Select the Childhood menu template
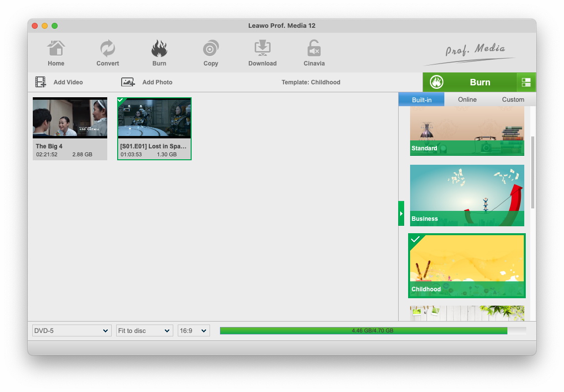 coord(467,266)
